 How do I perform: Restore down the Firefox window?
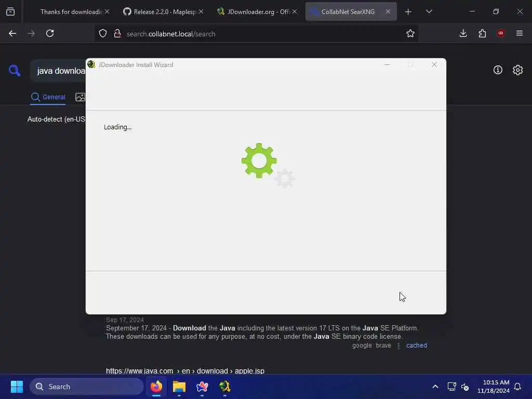coord(496,11)
